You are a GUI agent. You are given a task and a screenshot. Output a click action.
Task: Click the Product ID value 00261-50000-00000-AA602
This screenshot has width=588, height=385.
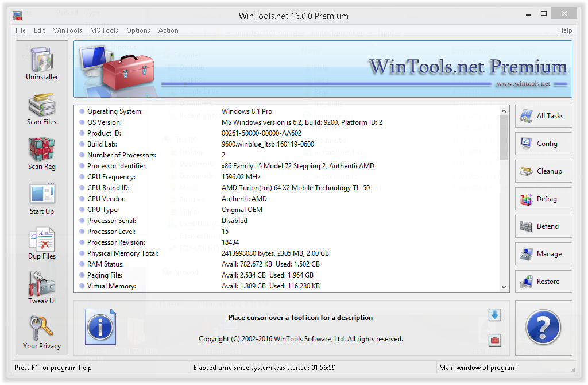261,133
